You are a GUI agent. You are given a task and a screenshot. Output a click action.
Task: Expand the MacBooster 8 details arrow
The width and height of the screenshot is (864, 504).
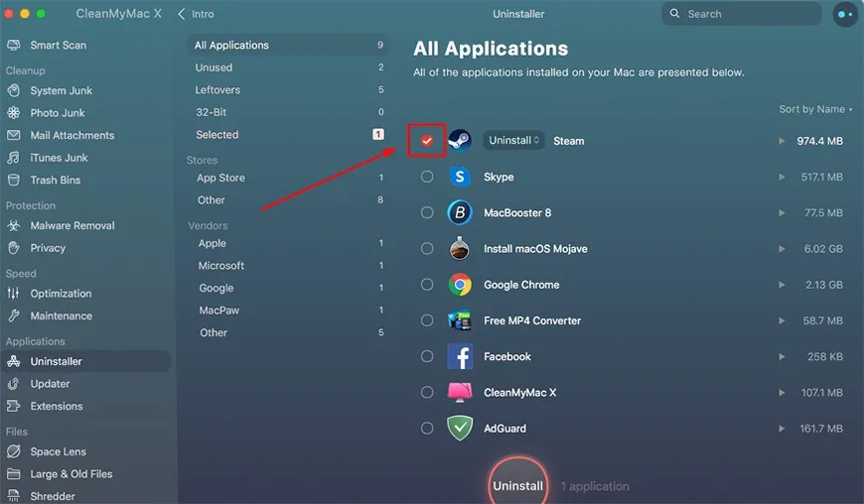point(782,212)
